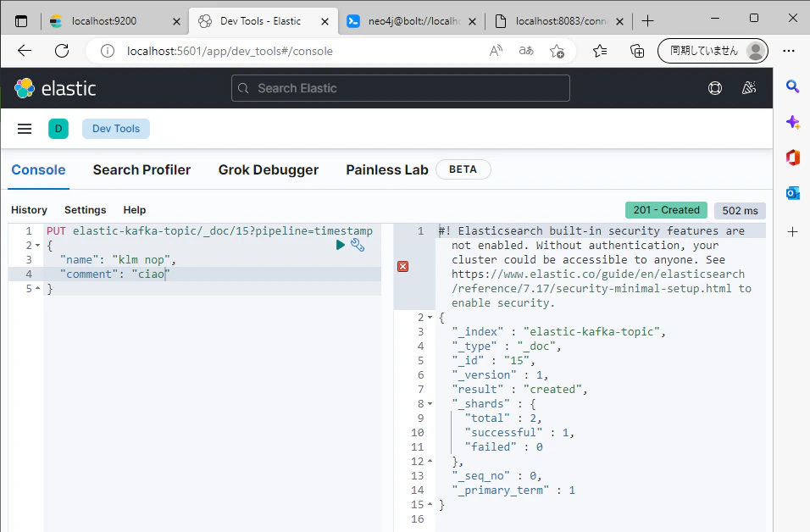Open the Edge sidebar search icon

click(x=793, y=86)
